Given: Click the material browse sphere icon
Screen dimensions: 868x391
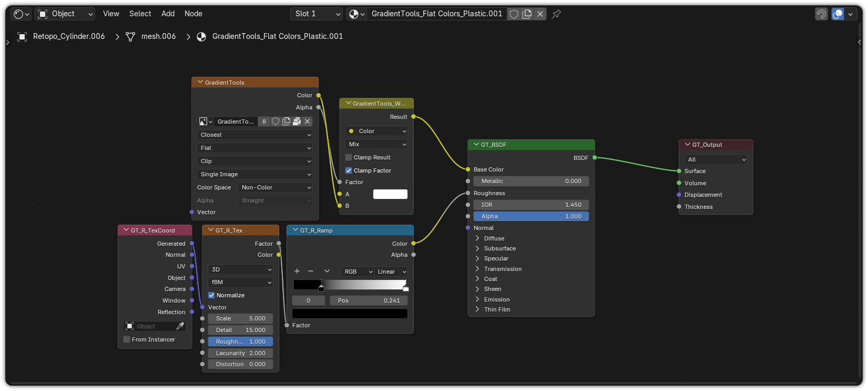Looking at the screenshot, I should click(x=357, y=14).
